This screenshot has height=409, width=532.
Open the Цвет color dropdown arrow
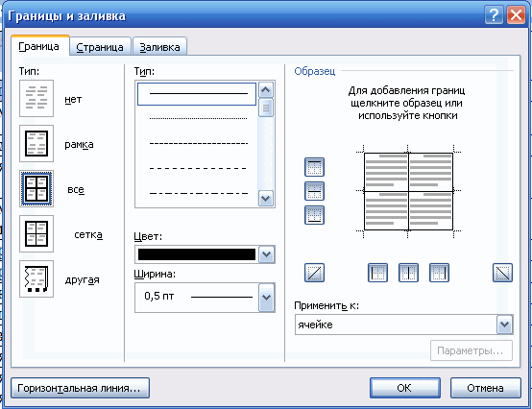point(267,254)
